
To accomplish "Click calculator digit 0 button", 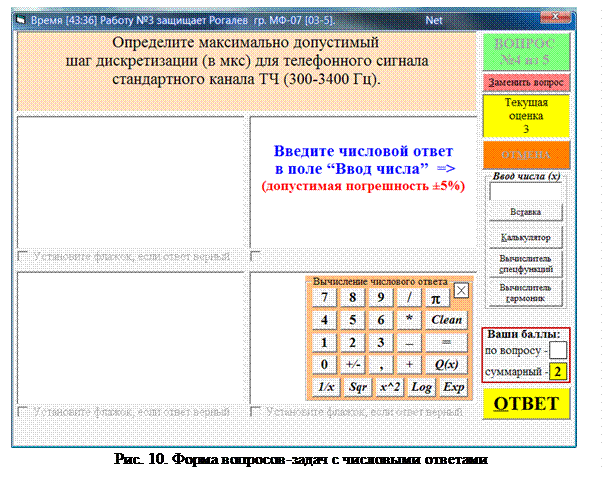I will tap(324, 364).
